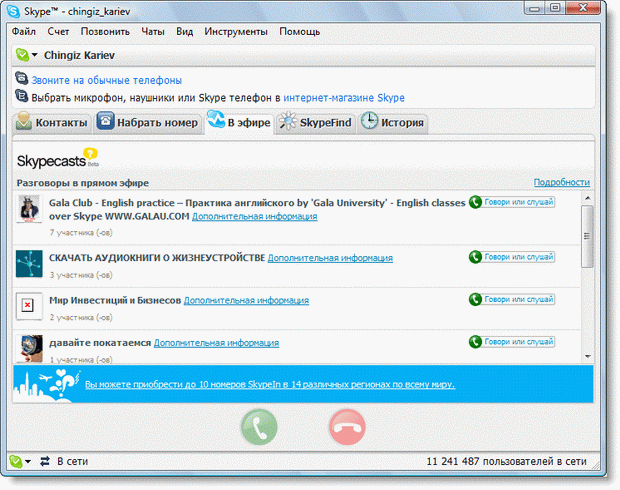
Task: Click the skyline graphic in blue banner
Action: [x=47, y=385]
